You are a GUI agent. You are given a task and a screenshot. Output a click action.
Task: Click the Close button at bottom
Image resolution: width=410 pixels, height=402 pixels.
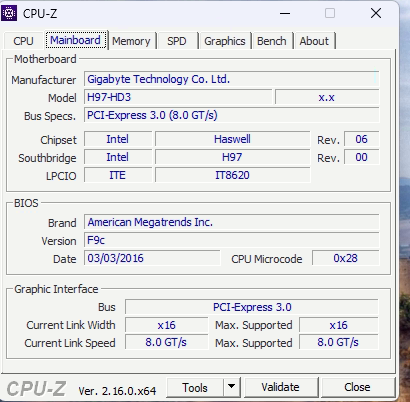357,388
